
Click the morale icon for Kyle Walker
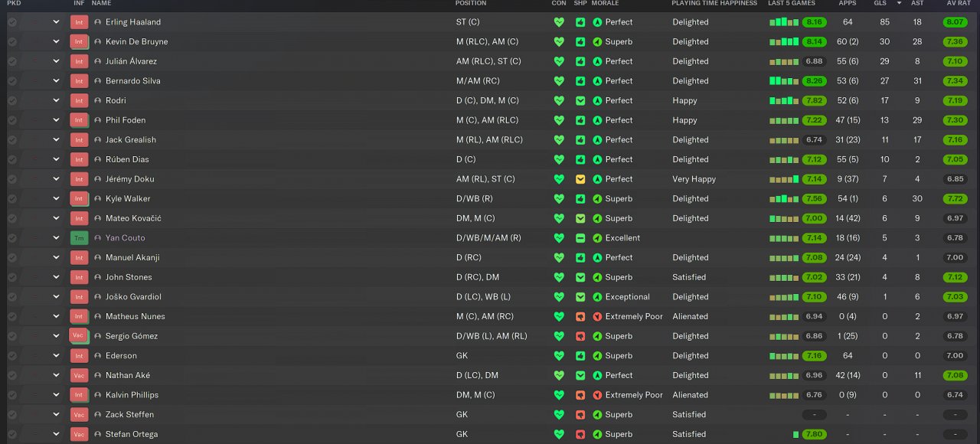click(597, 198)
